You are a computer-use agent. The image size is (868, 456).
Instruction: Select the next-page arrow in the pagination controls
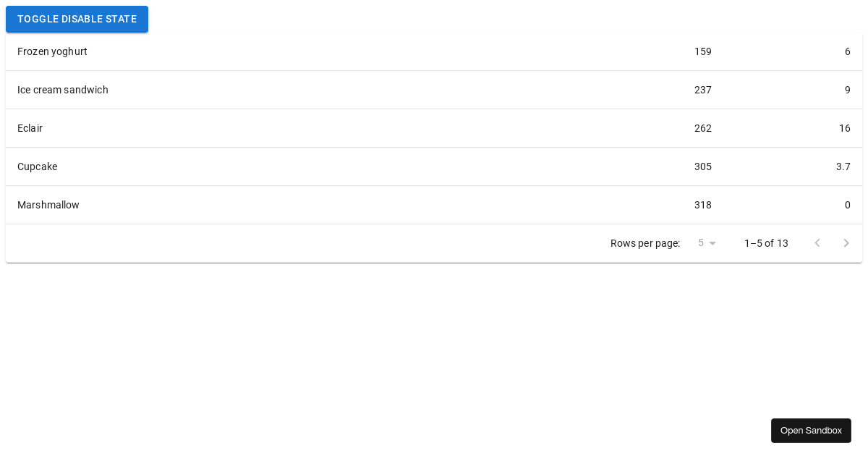[846, 243]
